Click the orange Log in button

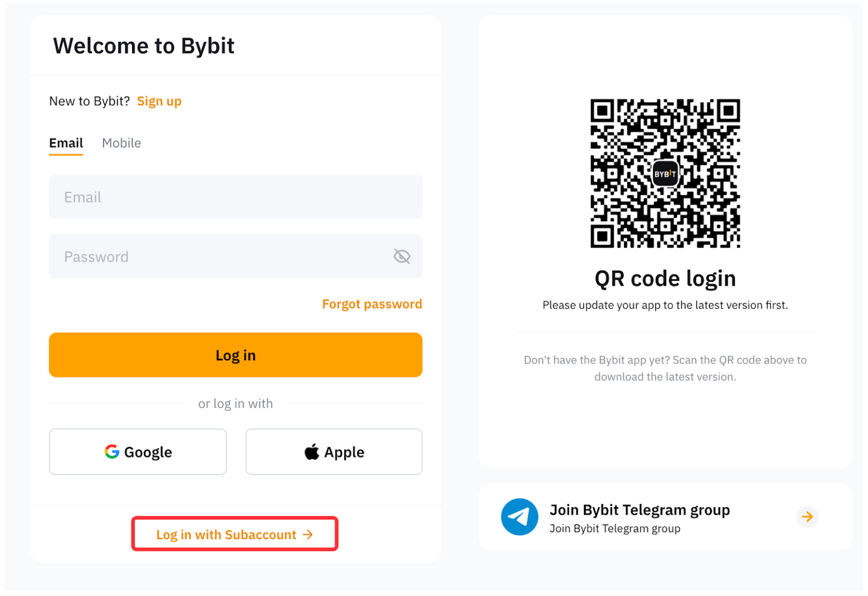pyautogui.click(x=236, y=355)
